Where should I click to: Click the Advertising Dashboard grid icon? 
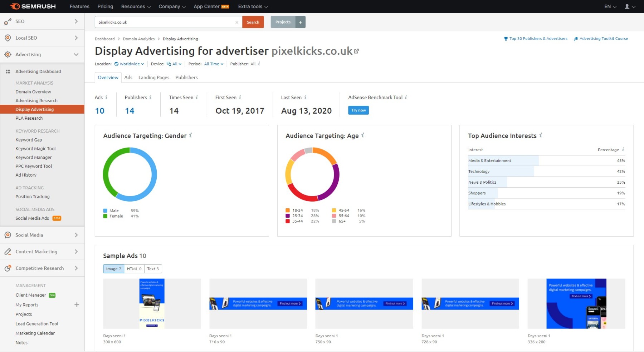point(8,71)
